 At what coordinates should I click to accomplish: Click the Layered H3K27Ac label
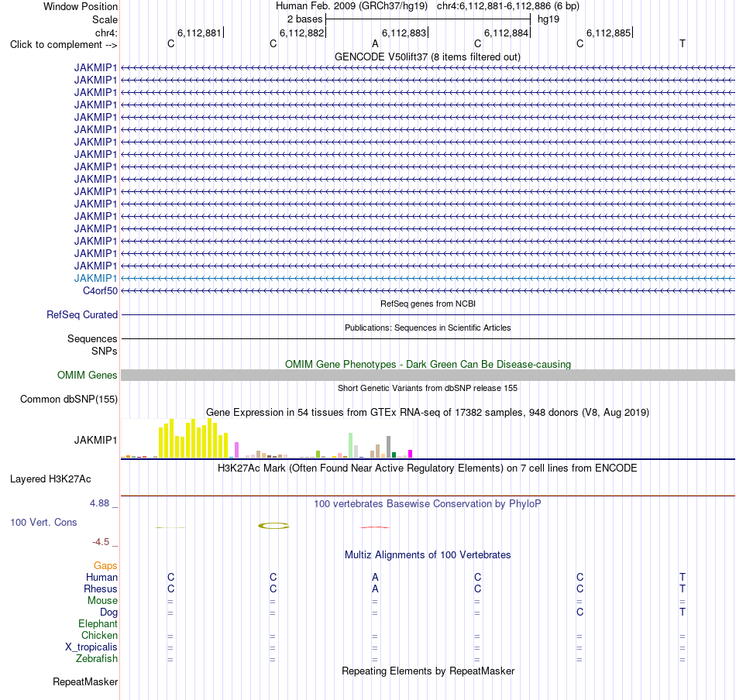click(50, 479)
